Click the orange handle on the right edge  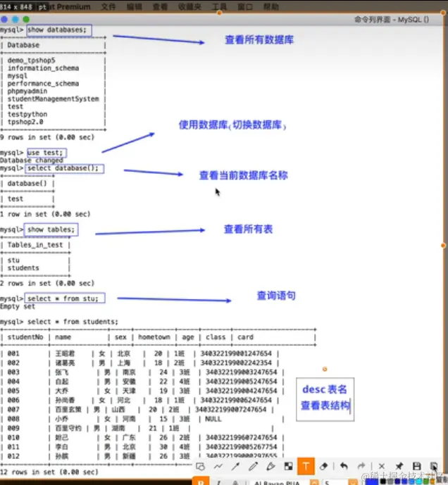443,245
